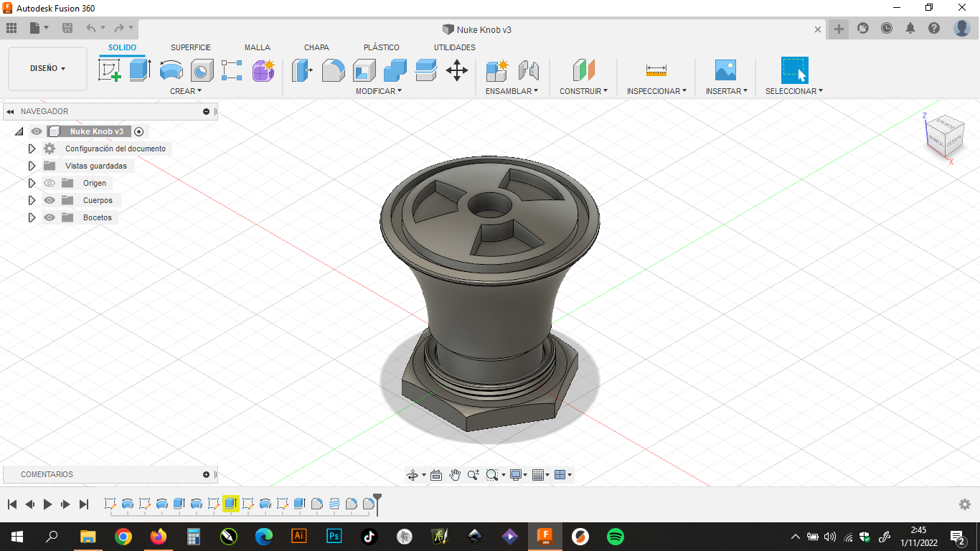Viewport: 980px width, 551px height.
Task: Click the Nuke Knob v3 activate radio button
Action: [x=139, y=131]
